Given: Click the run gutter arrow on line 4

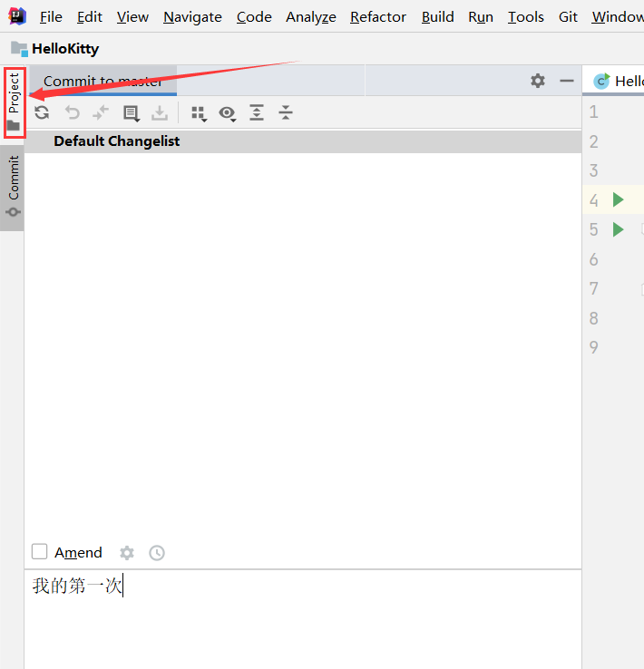Looking at the screenshot, I should coord(618,199).
